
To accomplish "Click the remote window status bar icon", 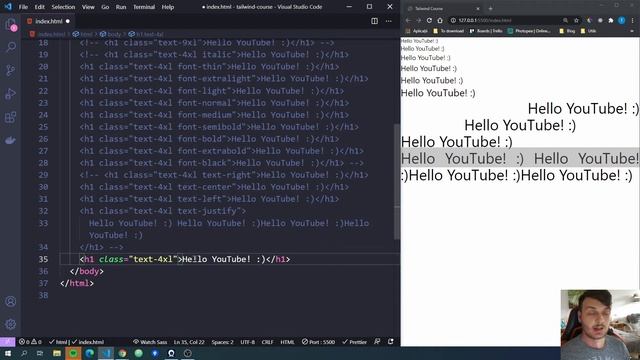I will click(x=7, y=342).
